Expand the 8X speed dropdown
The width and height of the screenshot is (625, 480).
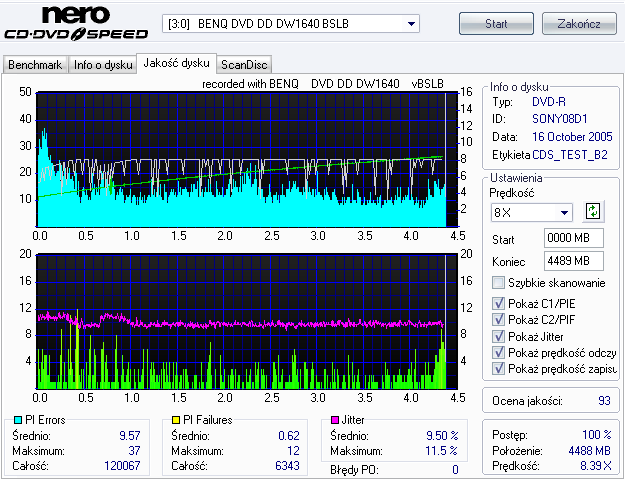pyautogui.click(x=532, y=212)
